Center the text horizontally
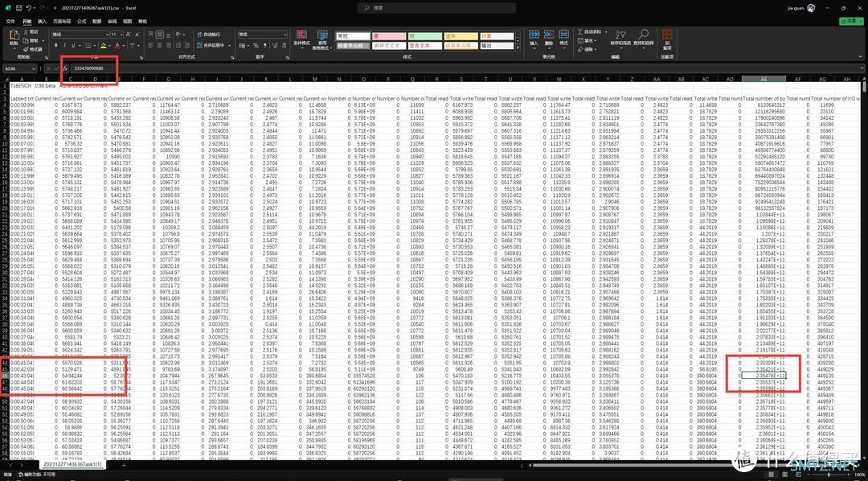868x481 pixels. point(159,45)
